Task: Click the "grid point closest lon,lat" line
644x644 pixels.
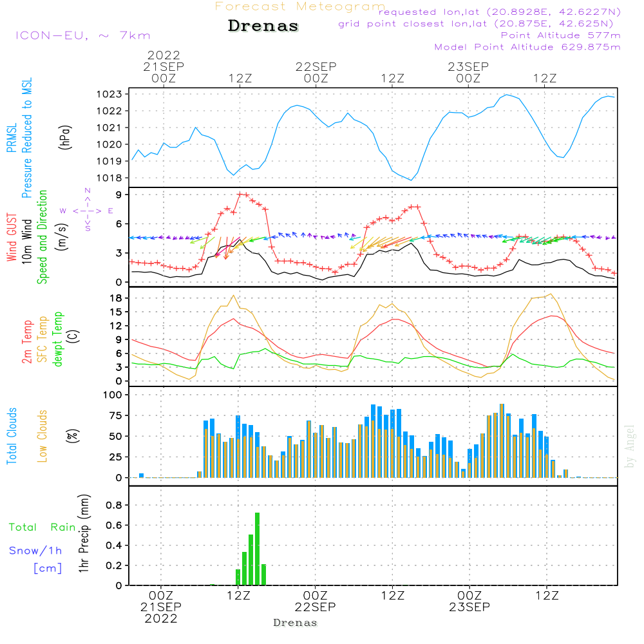Action: (x=476, y=24)
